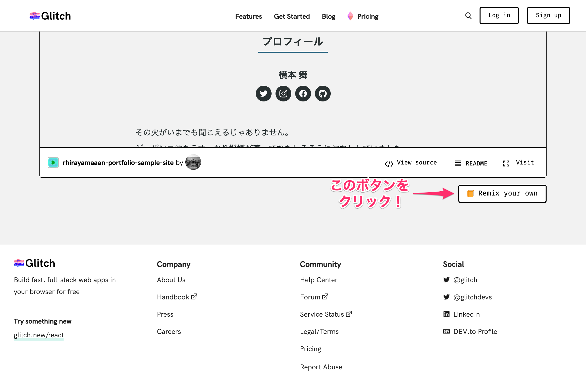Open Report Abuse link

(x=321, y=367)
